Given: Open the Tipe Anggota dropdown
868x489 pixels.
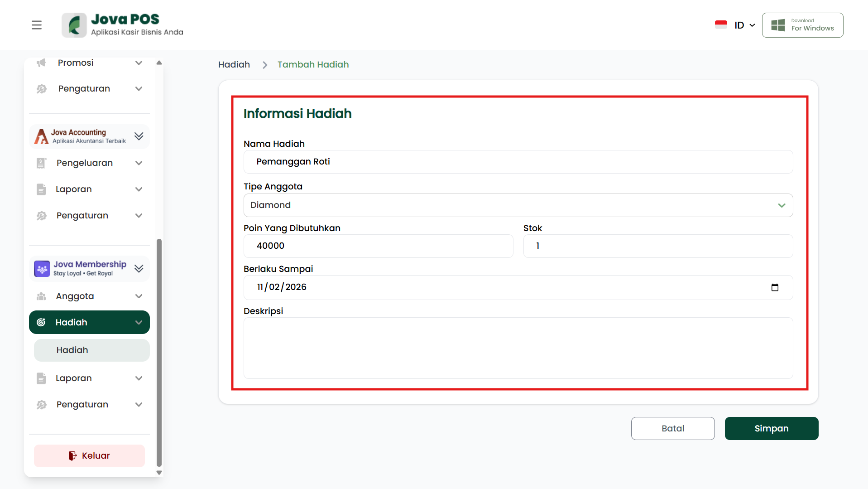Looking at the screenshot, I should click(x=518, y=205).
